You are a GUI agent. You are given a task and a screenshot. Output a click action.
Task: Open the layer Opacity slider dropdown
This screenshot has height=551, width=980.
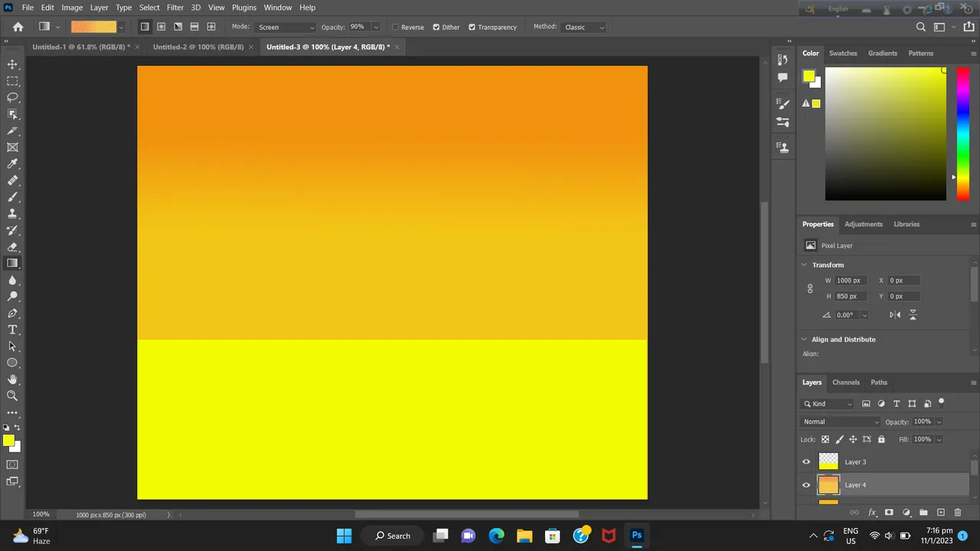(939, 422)
